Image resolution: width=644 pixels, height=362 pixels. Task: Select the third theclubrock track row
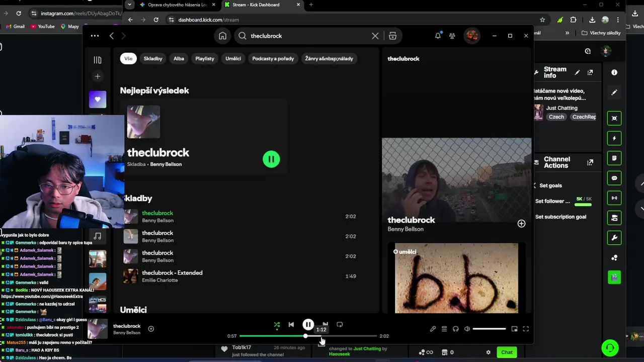pyautogui.click(x=240, y=256)
